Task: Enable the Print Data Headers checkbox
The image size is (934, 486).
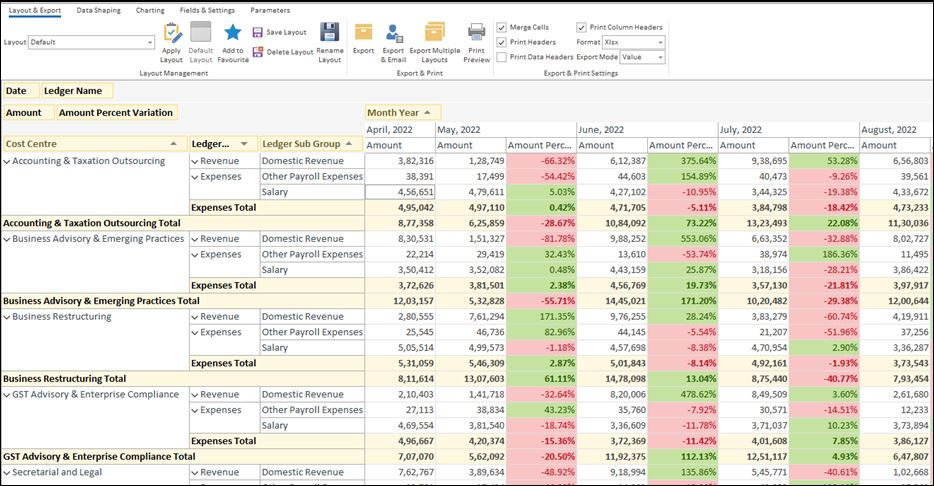Action: point(502,57)
